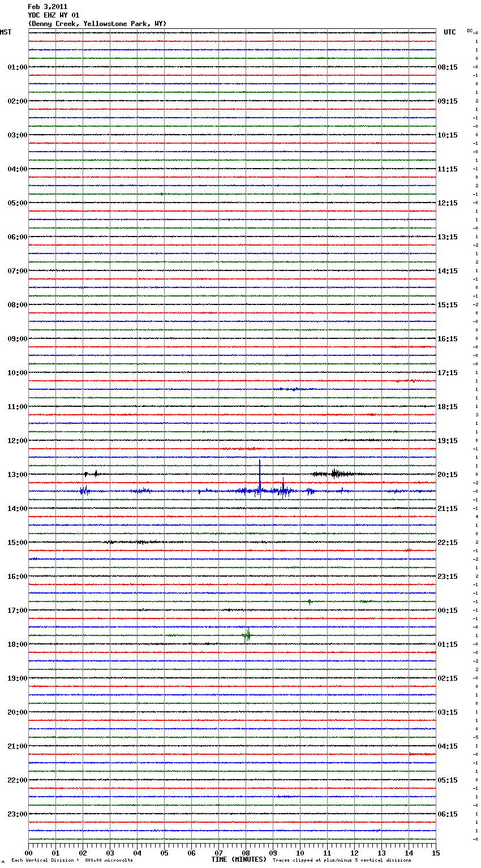Click the "23:15" UTC time label
This screenshot has height=868, width=481.
(x=448, y=577)
